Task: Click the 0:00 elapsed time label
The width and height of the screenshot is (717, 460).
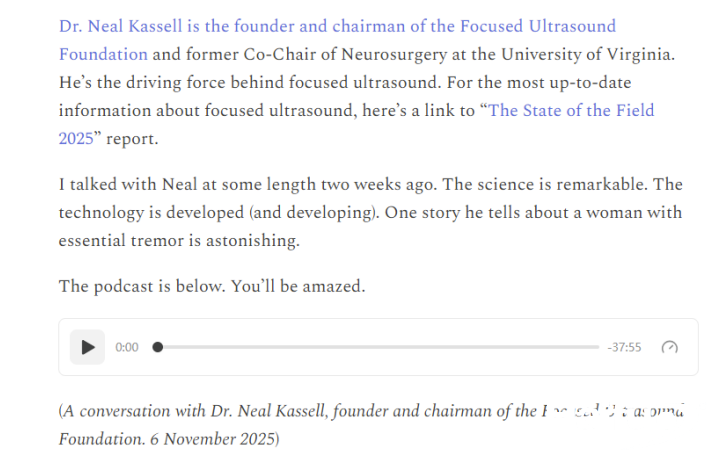Action: tap(127, 347)
